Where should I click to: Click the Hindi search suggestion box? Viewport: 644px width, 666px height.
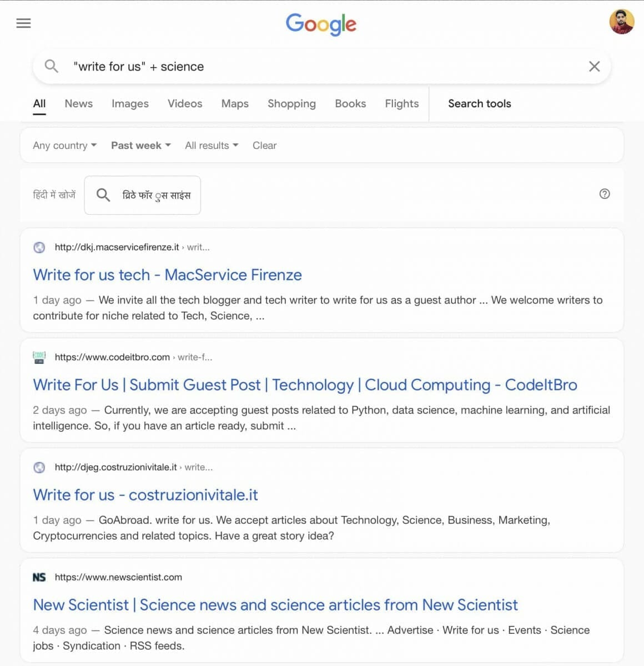click(142, 195)
